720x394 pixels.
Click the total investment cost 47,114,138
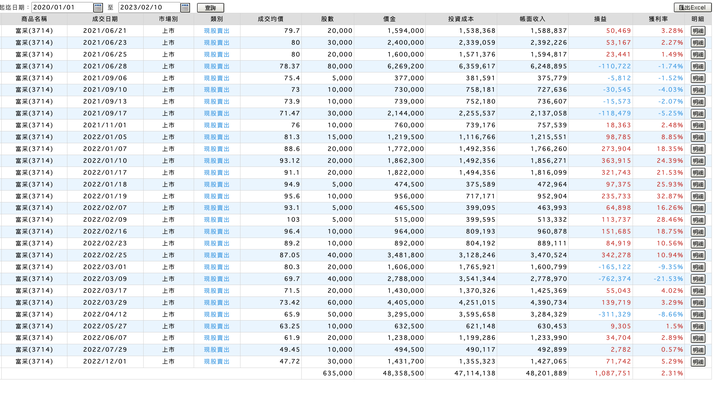(x=475, y=374)
